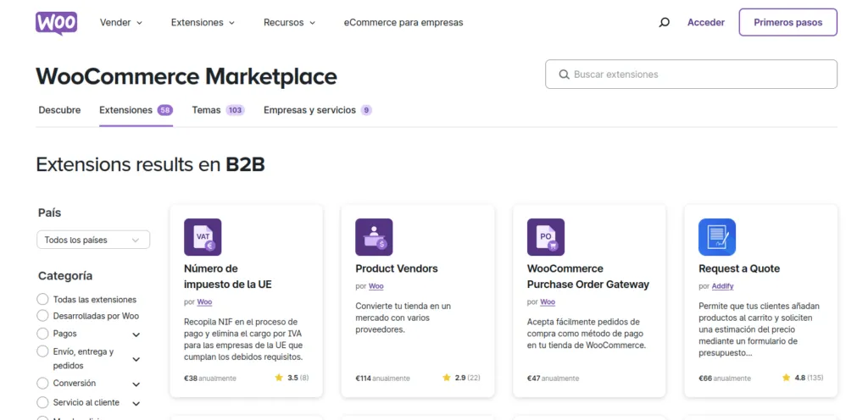
Task: Click the Buscar extensiones search field
Action: click(x=691, y=74)
